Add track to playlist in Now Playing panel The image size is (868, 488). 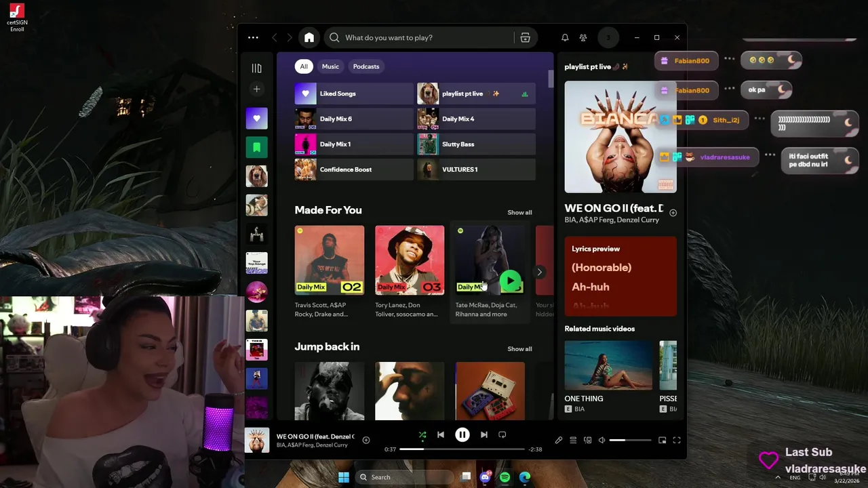673,213
